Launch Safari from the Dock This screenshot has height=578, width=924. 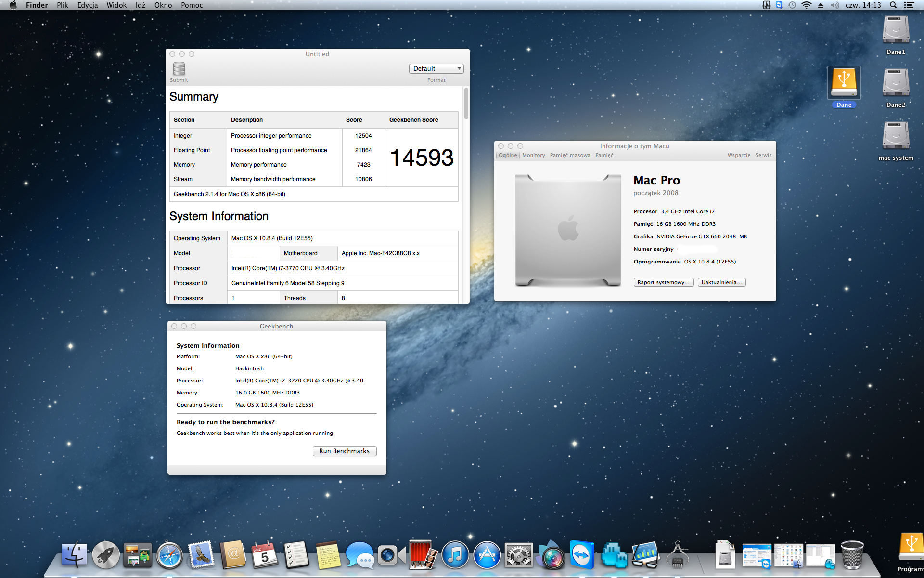(x=169, y=554)
